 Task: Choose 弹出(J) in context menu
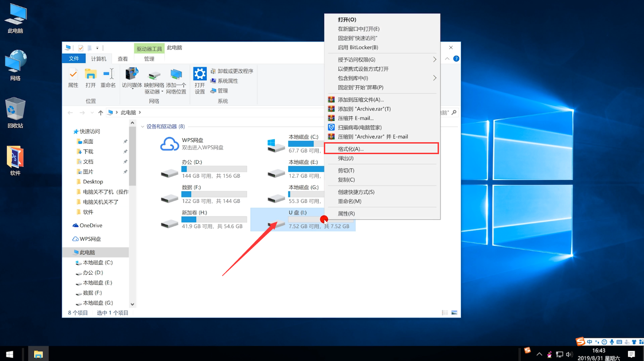pyautogui.click(x=382, y=158)
